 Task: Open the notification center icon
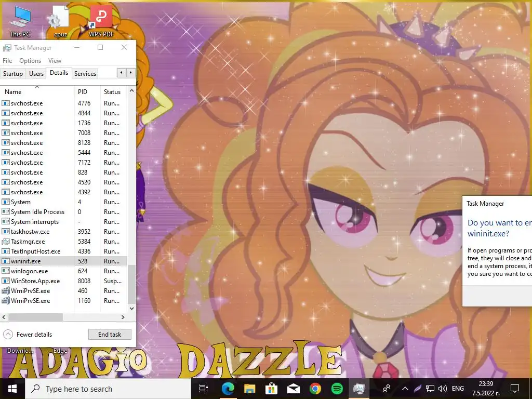[x=515, y=389]
